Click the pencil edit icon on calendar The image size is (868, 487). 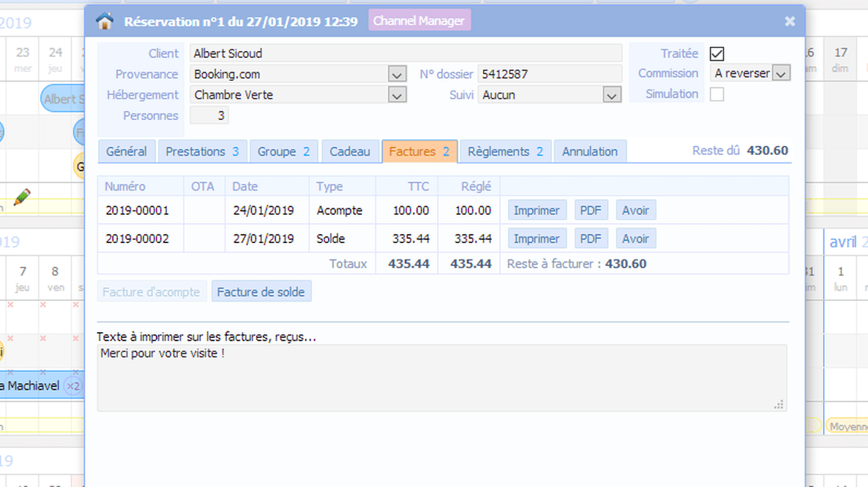(x=22, y=197)
